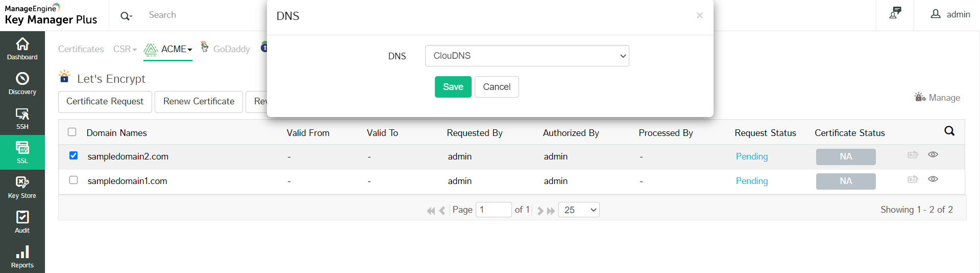Check the sampledomain1.com row checkbox
Screen dimensions: 980x273
point(73,180)
